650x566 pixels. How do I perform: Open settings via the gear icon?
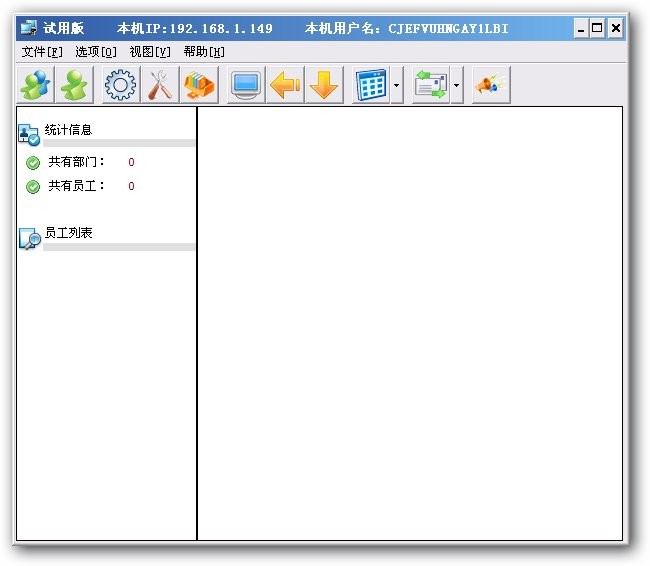coord(120,85)
